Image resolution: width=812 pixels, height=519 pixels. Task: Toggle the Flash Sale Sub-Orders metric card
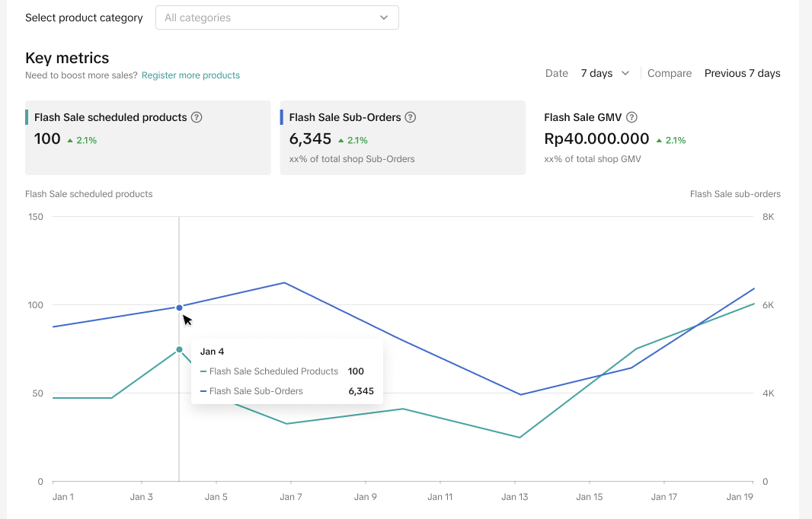point(402,138)
